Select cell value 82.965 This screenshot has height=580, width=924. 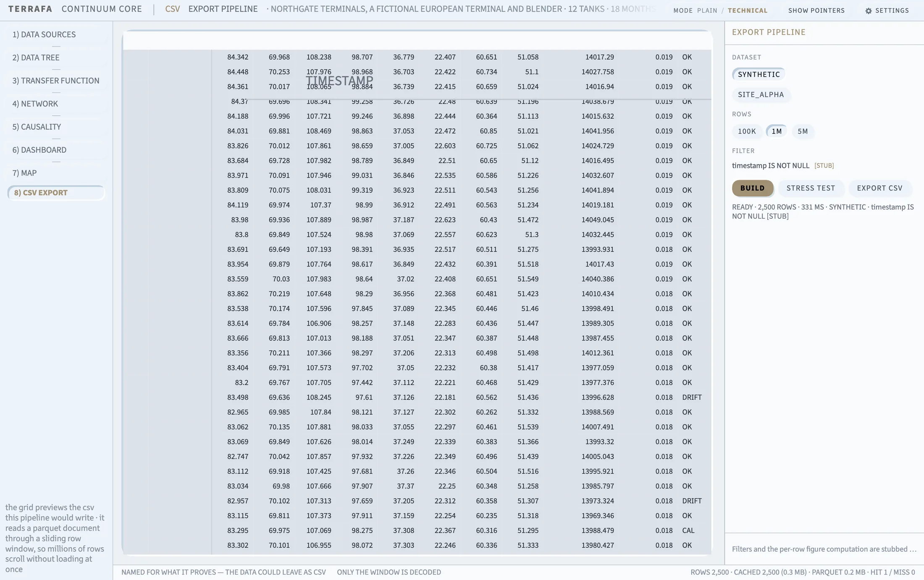(x=238, y=412)
